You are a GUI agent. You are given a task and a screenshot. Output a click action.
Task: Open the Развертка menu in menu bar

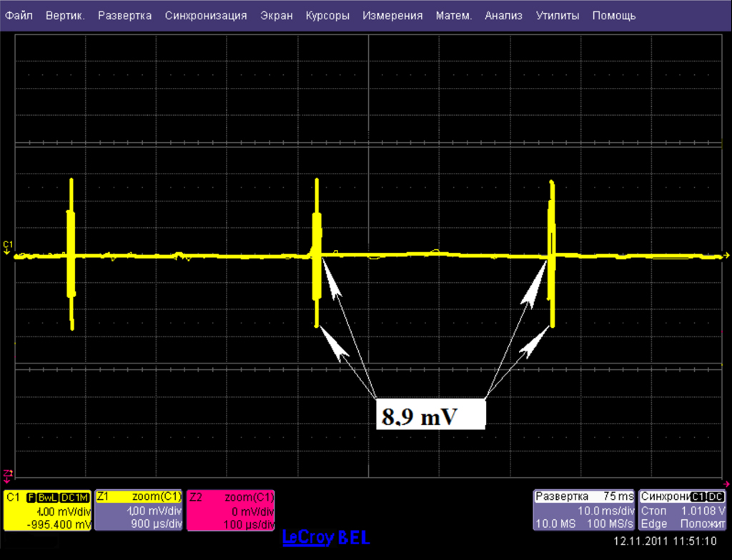[x=124, y=16]
